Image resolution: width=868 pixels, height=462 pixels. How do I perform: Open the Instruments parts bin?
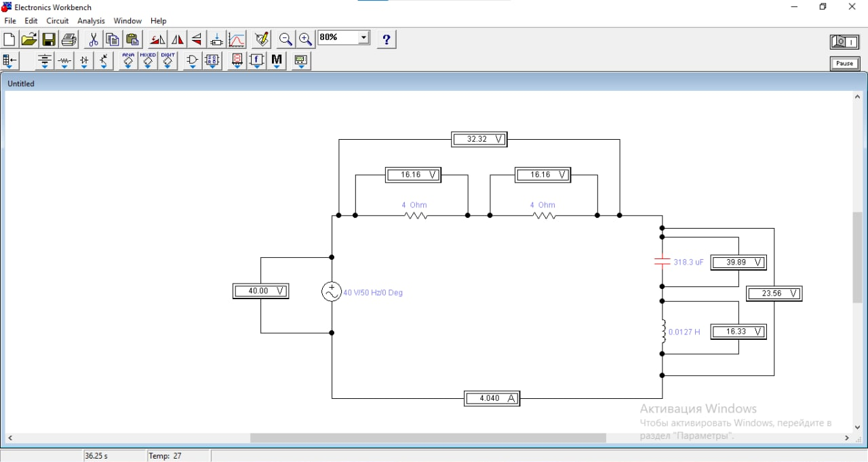coord(301,61)
